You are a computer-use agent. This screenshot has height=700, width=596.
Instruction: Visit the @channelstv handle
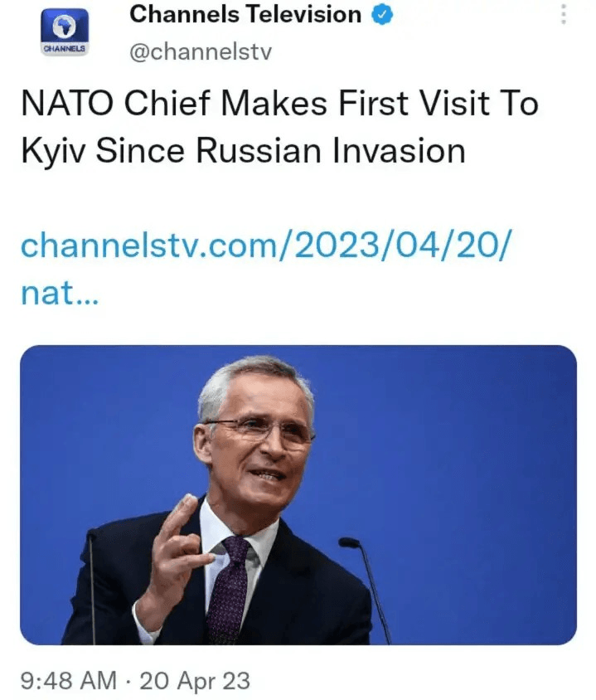(201, 51)
